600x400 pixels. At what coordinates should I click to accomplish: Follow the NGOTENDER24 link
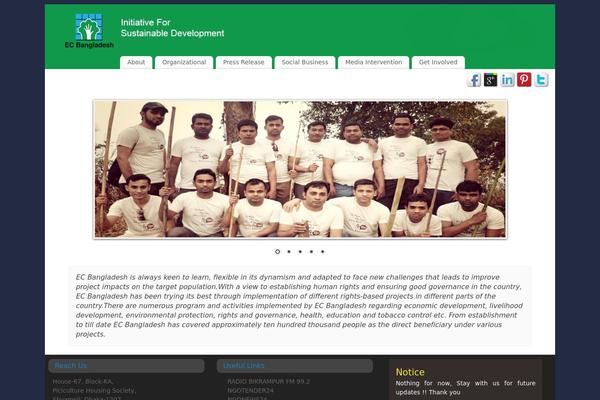tap(251, 390)
